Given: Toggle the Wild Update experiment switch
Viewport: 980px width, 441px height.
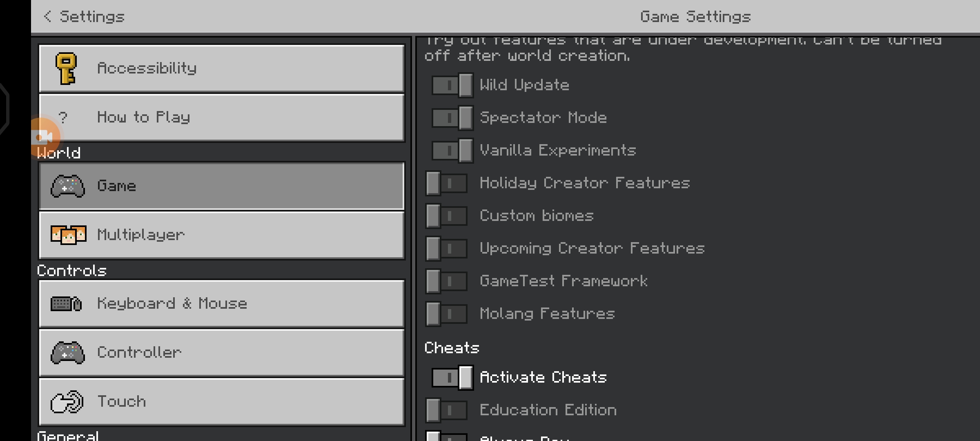Looking at the screenshot, I should point(452,85).
